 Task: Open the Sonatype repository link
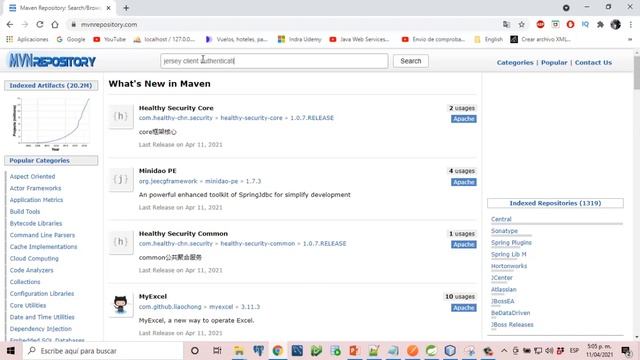504,231
